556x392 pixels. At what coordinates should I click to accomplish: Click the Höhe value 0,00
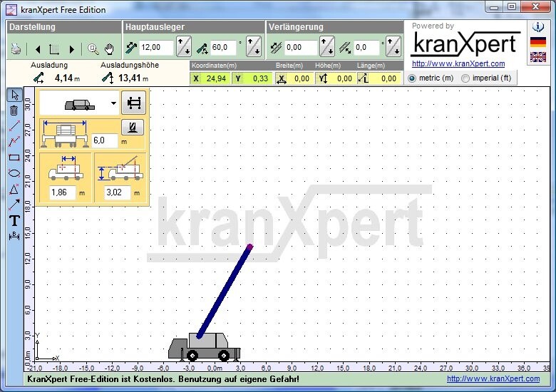[344, 78]
